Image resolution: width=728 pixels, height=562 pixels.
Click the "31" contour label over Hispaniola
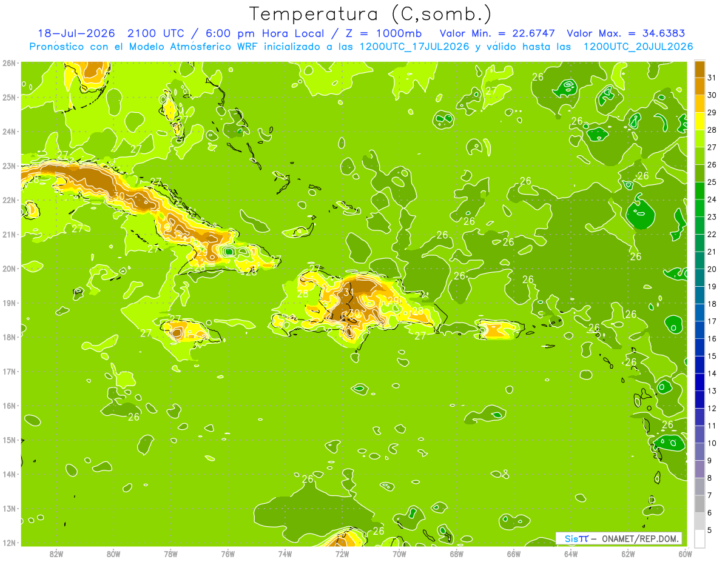click(x=348, y=292)
